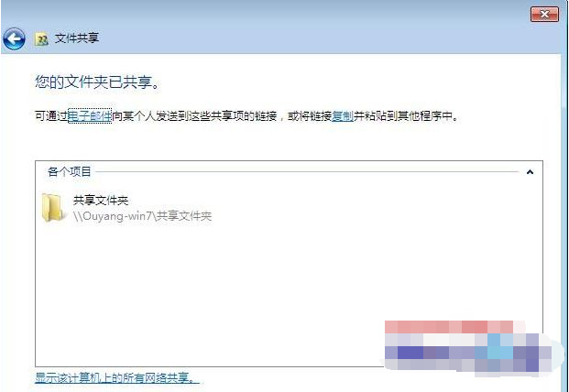This screenshot has height=392, width=569.
Task: Select the 共享文件夹 item name
Action: click(x=101, y=201)
